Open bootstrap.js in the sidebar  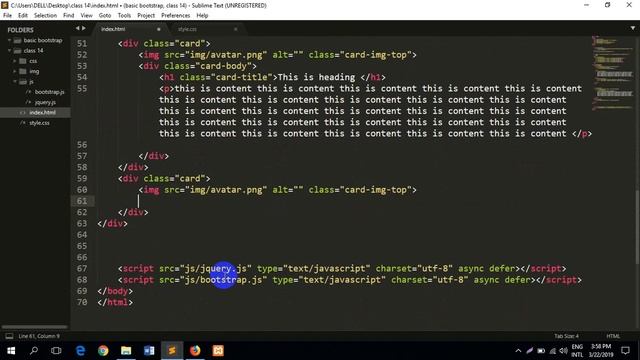pos(49,92)
